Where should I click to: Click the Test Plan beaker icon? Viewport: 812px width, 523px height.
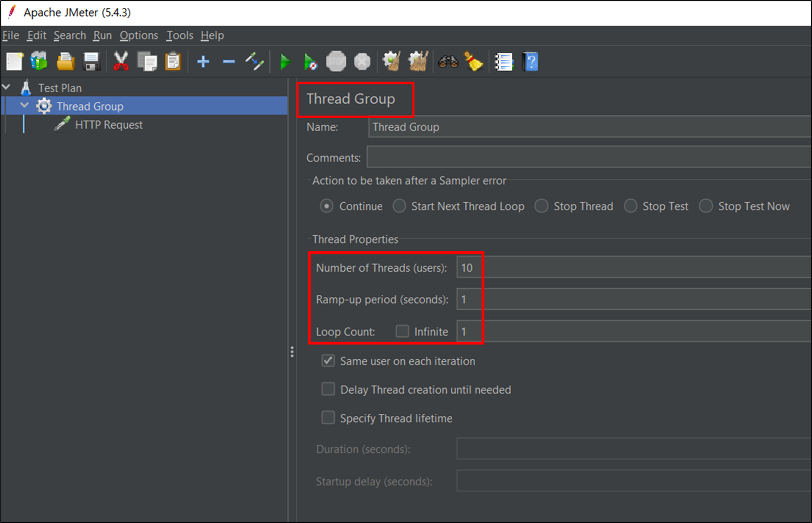point(26,88)
